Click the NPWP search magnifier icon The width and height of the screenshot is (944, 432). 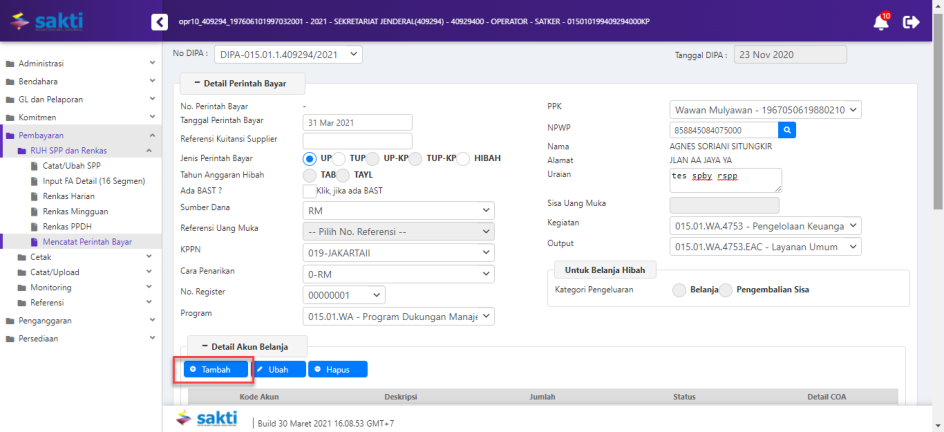787,130
